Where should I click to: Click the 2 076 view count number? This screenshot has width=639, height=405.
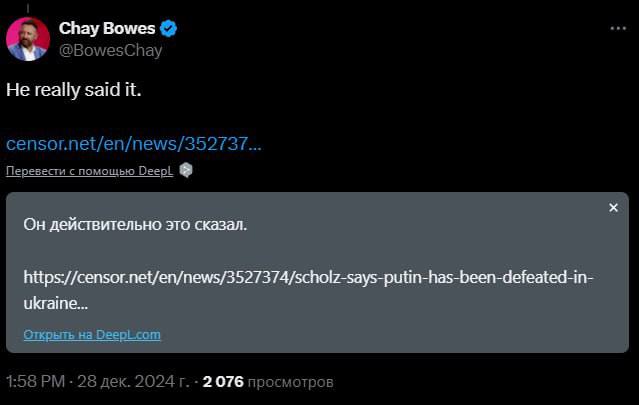(223, 382)
